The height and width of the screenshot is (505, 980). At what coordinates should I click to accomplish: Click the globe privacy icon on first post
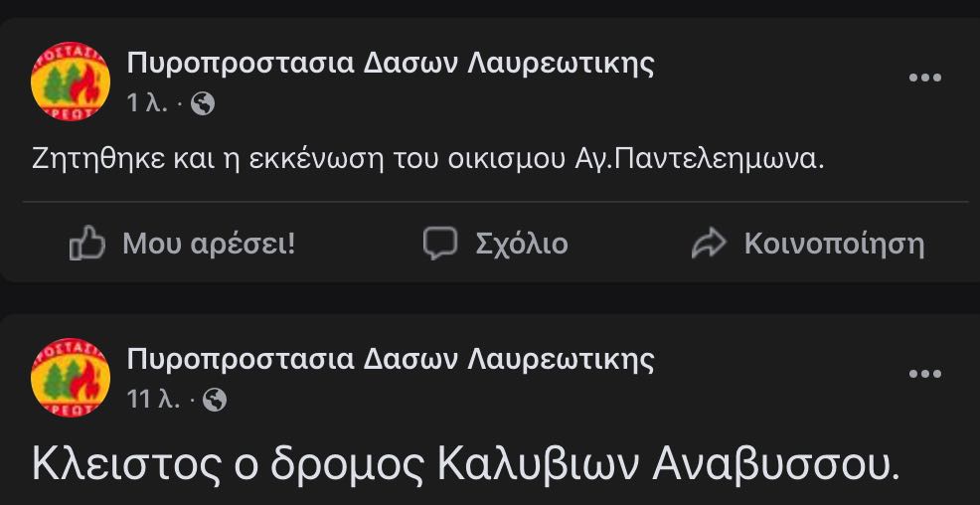tap(203, 103)
